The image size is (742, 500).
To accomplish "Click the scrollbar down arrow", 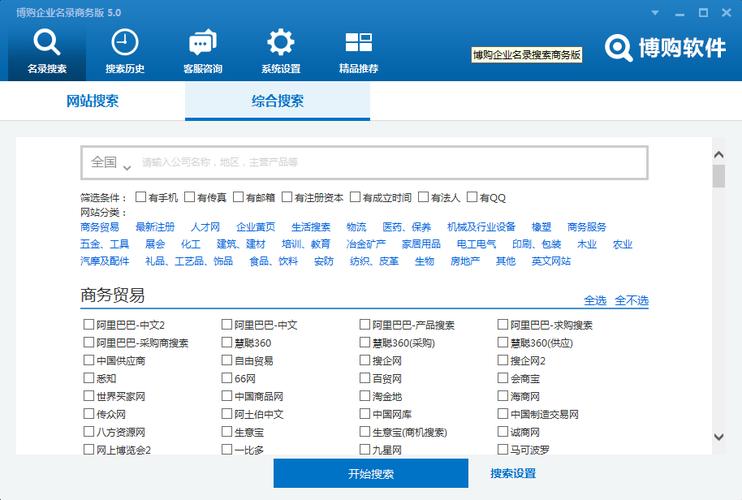I will coord(719,437).
